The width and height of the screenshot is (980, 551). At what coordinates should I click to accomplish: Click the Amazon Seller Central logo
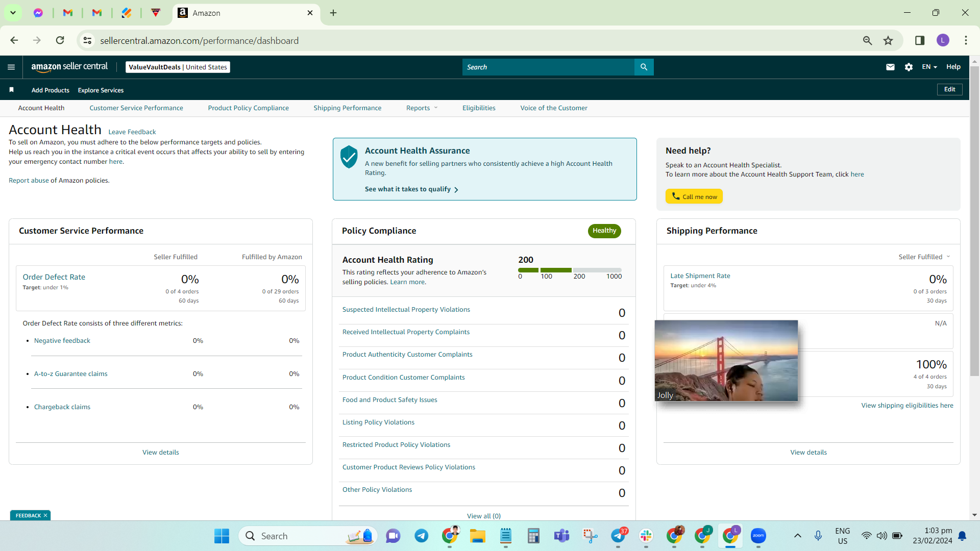(69, 67)
